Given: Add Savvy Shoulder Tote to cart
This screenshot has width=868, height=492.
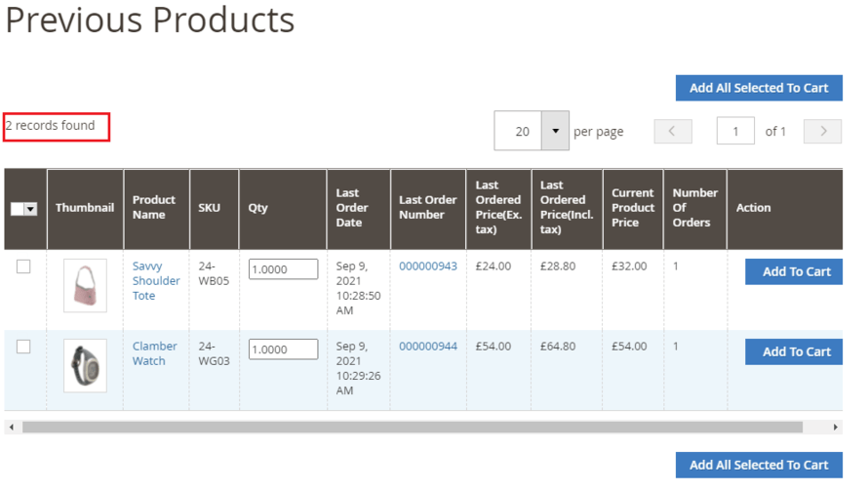Looking at the screenshot, I should [795, 271].
